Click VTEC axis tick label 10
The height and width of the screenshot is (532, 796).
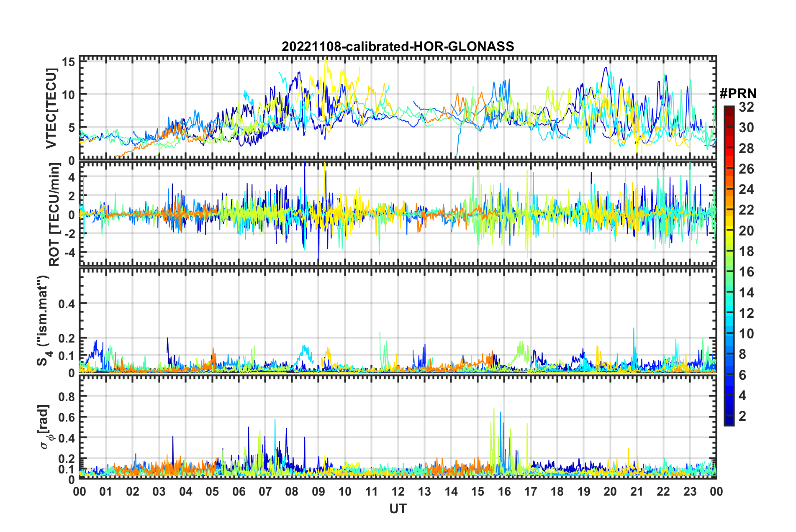pyautogui.click(x=69, y=95)
